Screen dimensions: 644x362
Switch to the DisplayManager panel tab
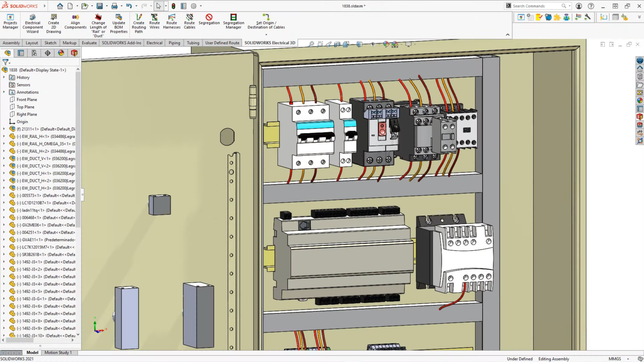coord(61,53)
